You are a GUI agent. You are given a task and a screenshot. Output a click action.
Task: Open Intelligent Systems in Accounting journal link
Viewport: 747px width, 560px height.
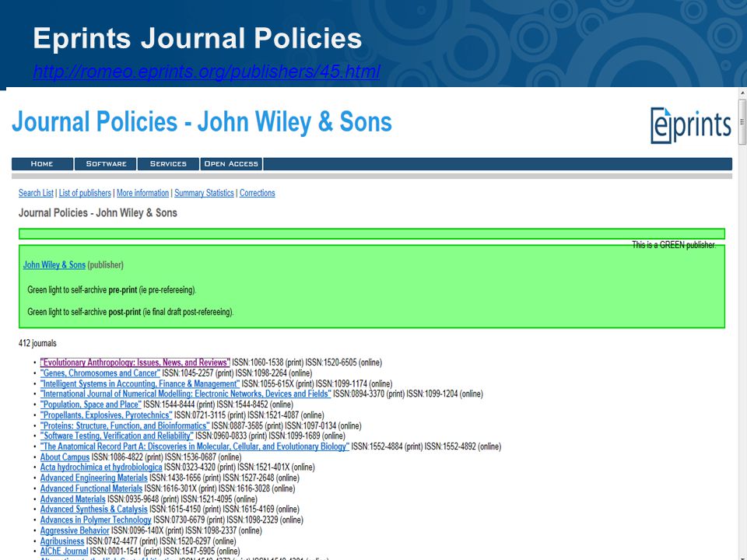(139, 383)
